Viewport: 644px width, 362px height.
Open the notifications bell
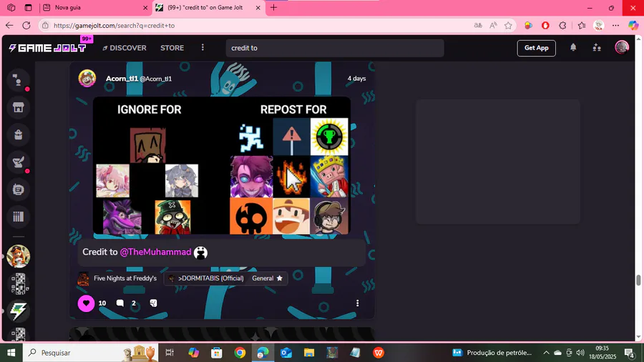[x=573, y=48]
